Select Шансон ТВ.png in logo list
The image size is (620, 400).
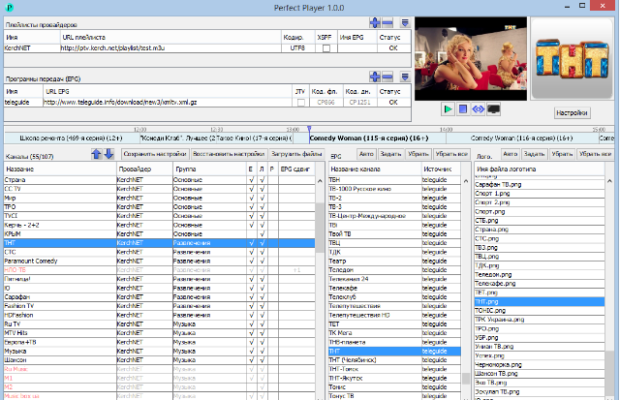tap(539, 374)
